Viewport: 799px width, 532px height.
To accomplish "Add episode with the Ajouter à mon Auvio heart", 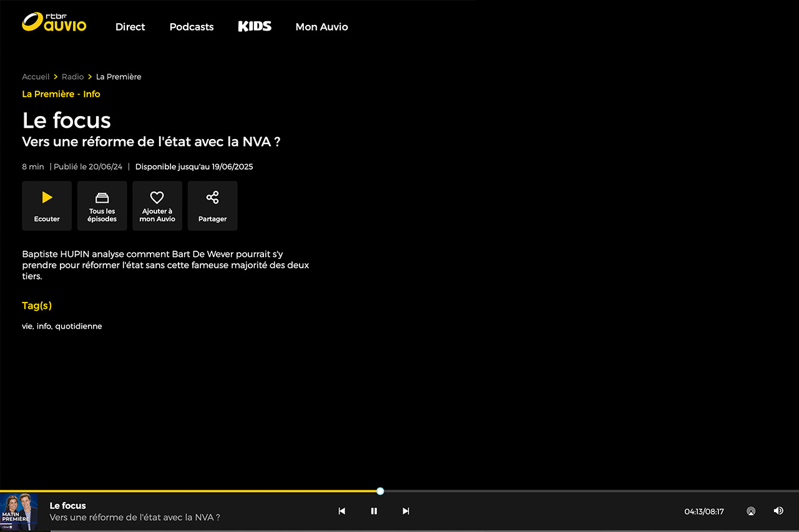I will (157, 206).
